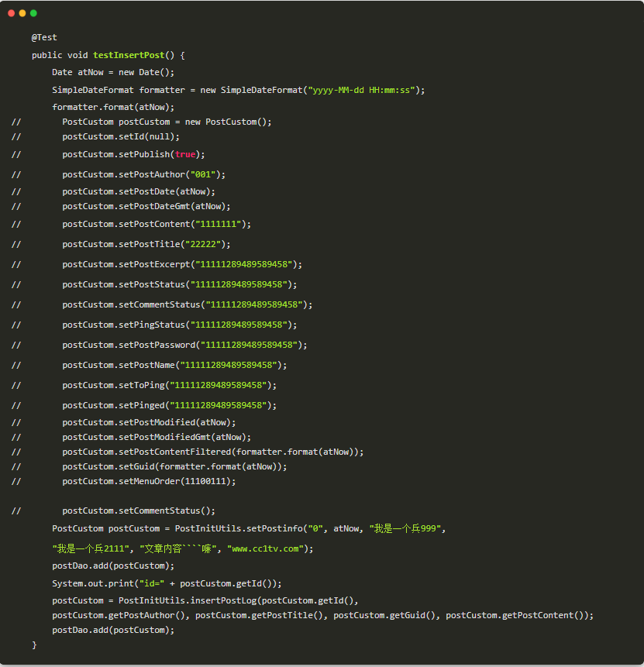Click the testInsertPost method name
Screen dimensions: 644x667
[129, 55]
